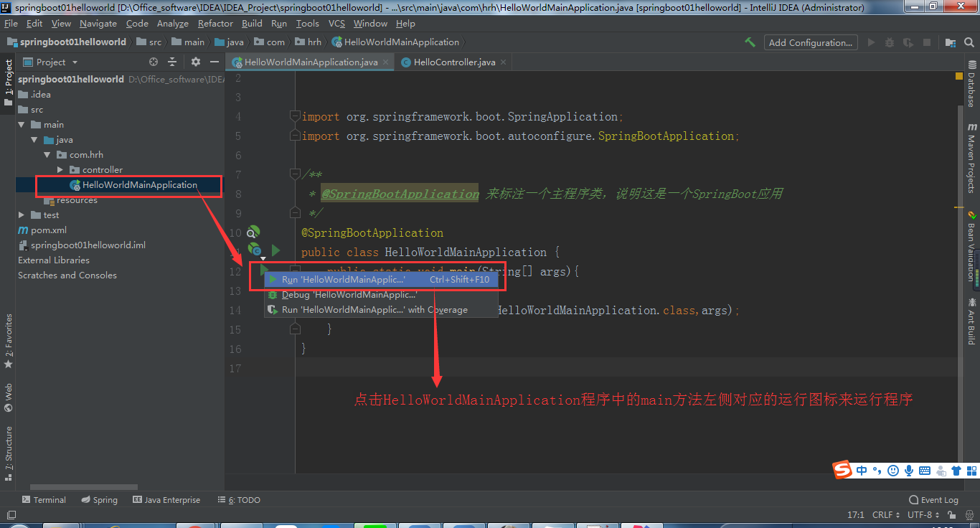Click the Sogou emoji smiley icon
The width and height of the screenshot is (980, 528).
893,471
